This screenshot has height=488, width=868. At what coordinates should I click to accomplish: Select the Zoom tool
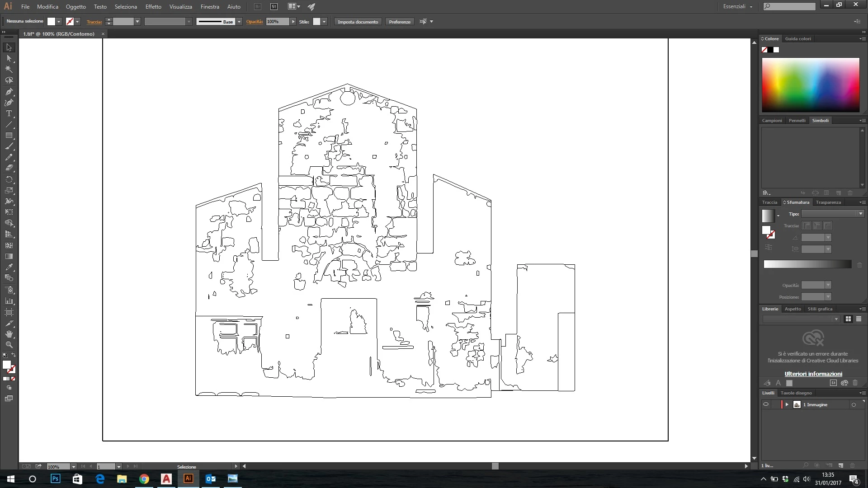click(9, 345)
